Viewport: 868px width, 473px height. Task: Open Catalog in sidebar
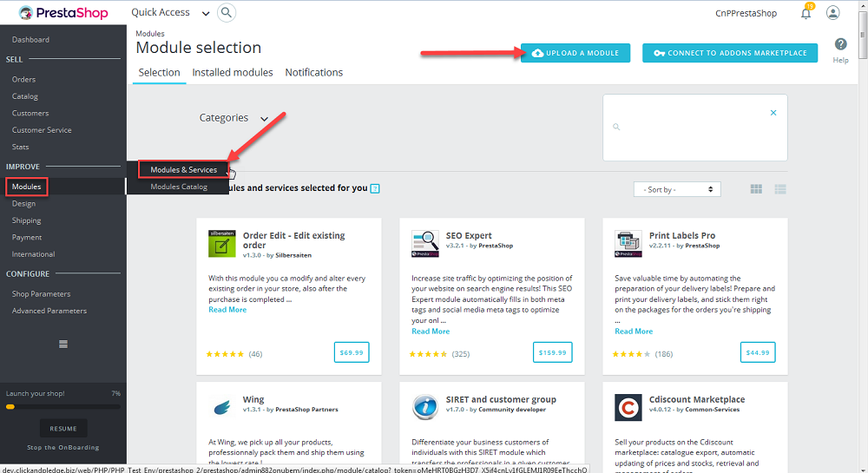[x=25, y=96]
